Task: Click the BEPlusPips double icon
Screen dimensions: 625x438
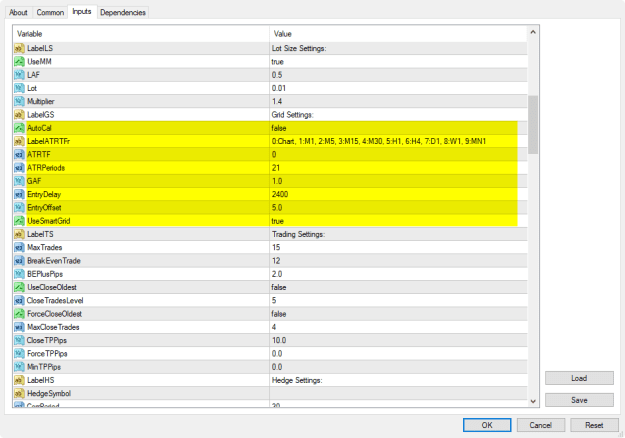Action: point(19,274)
